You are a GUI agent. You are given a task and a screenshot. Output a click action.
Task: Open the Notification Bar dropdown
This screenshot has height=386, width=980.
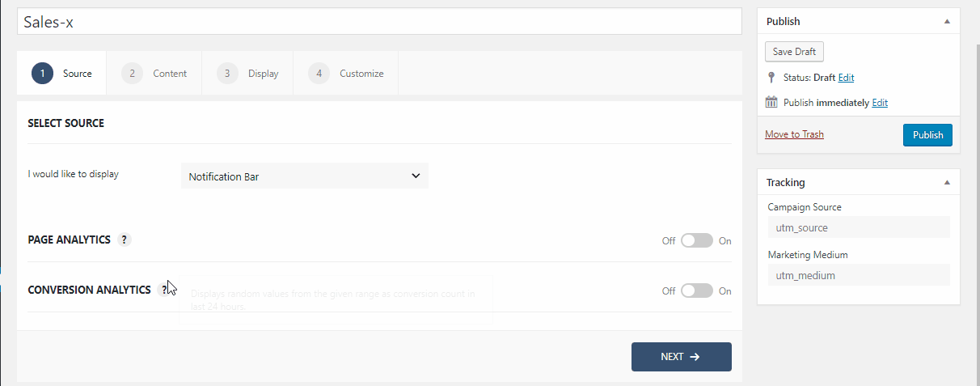click(305, 176)
